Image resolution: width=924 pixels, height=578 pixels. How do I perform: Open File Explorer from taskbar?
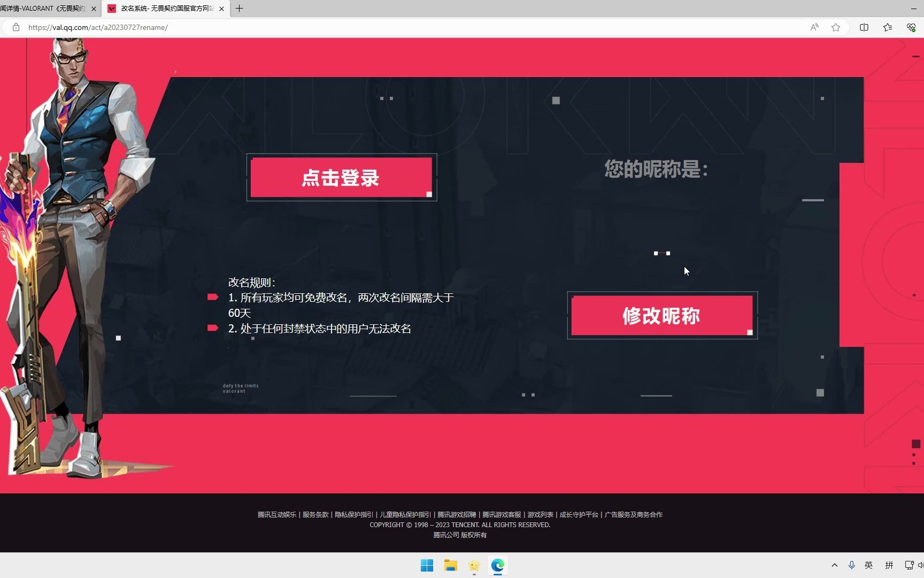point(450,565)
